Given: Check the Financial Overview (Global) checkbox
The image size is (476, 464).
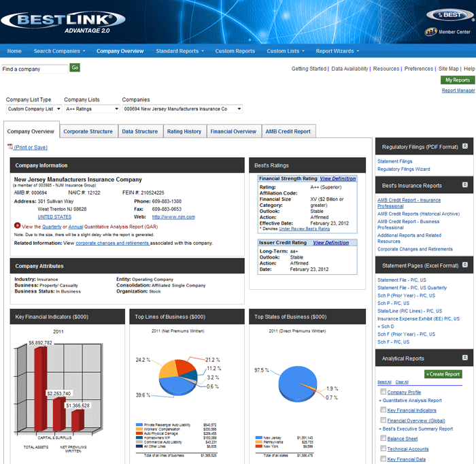Looking at the screenshot, I should click(383, 420).
